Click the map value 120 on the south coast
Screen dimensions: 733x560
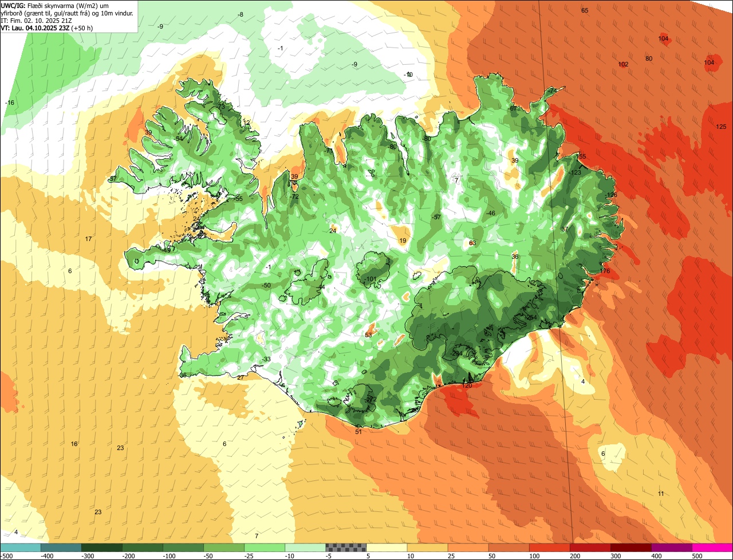tap(467, 385)
